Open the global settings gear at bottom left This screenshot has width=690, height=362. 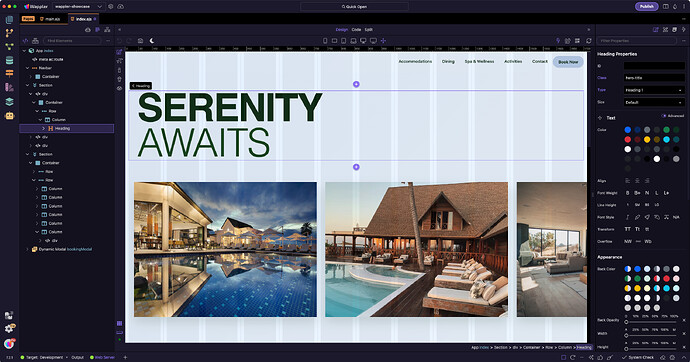(x=9, y=329)
